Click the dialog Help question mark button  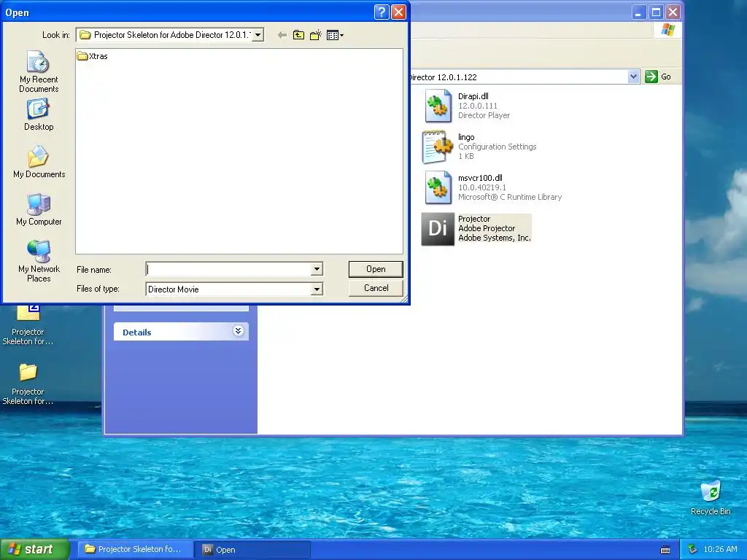tap(382, 12)
